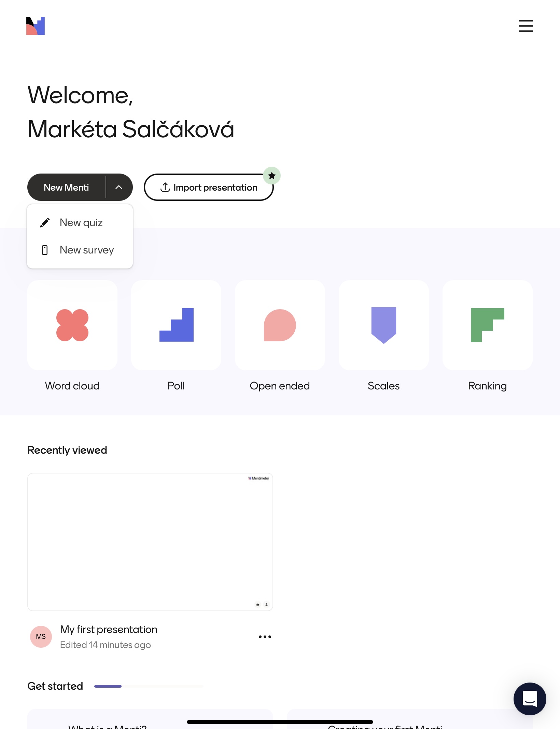This screenshot has width=560, height=729.
Task: Open the My first presentation title link
Action: 109,629
